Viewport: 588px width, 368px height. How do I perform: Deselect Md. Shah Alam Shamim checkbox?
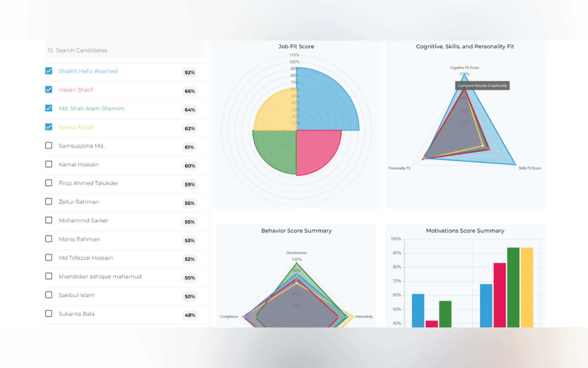(49, 108)
